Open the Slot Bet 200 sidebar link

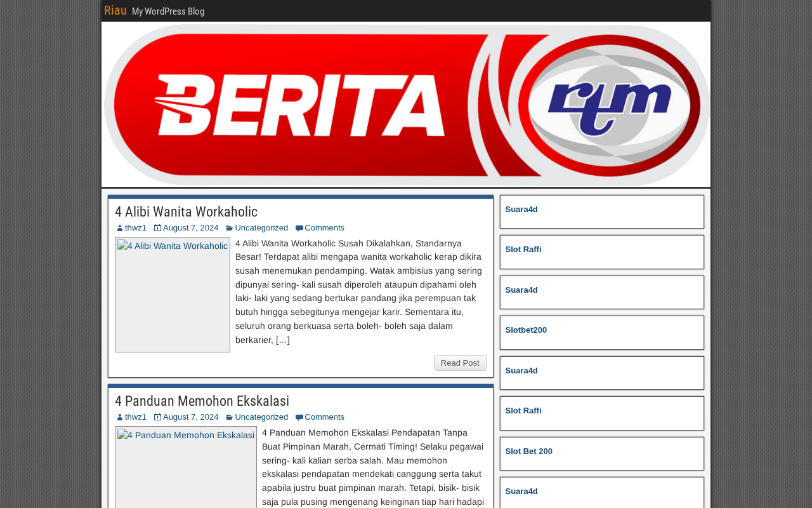coord(529,451)
